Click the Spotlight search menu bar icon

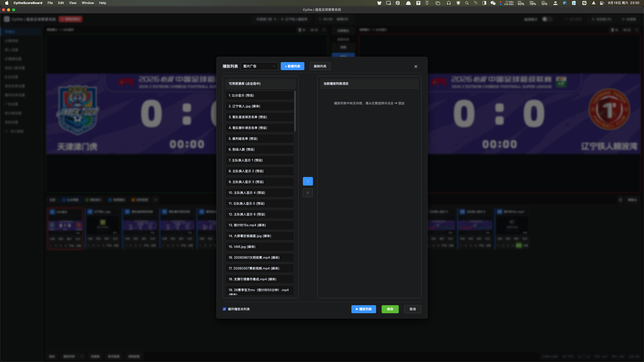coord(467,3)
